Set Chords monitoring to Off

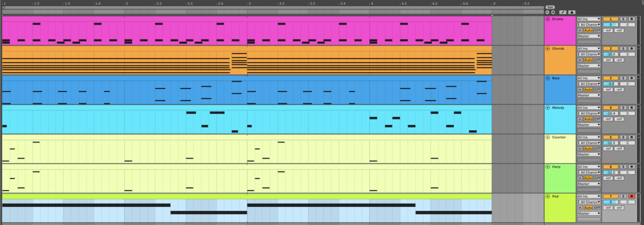click(597, 60)
